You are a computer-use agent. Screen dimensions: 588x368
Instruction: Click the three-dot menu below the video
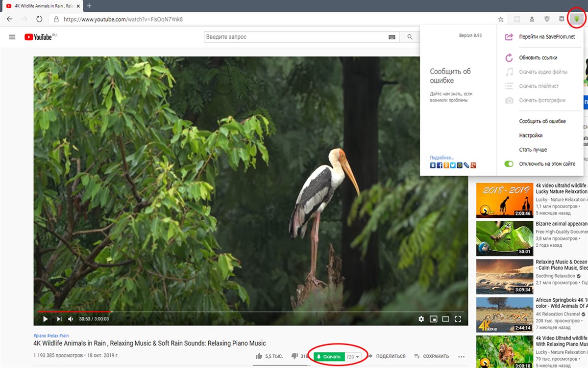coord(461,356)
